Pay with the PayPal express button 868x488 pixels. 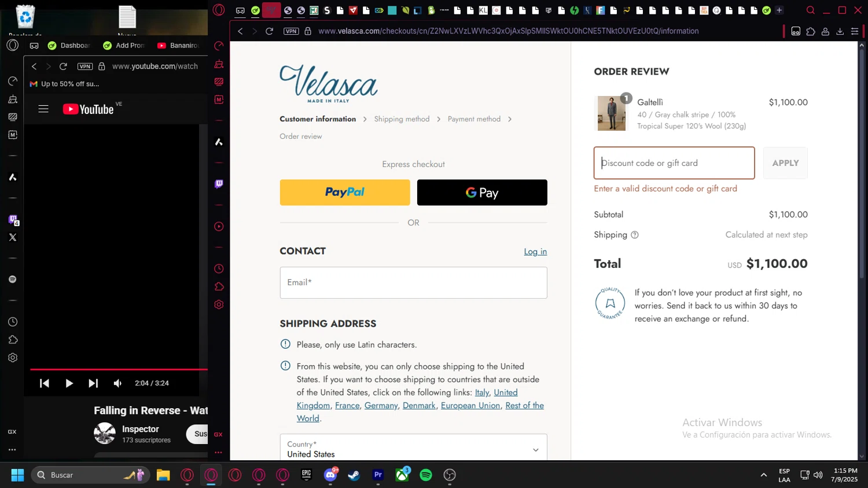[345, 193]
